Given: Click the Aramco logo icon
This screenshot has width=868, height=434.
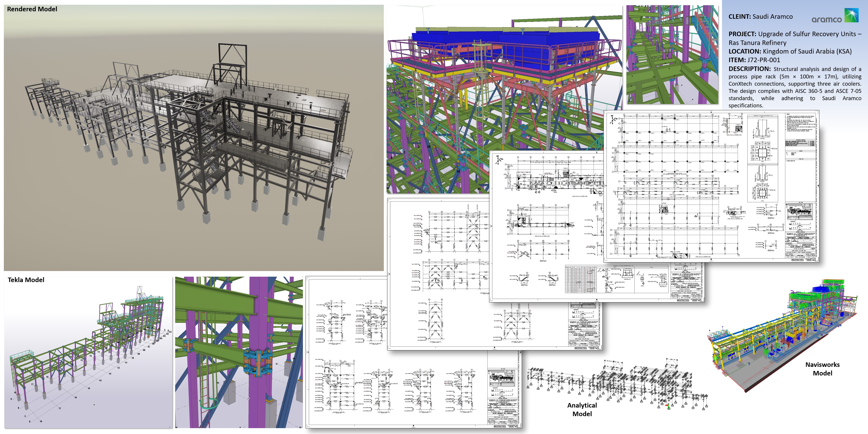Looking at the screenshot, I should coord(851,16).
